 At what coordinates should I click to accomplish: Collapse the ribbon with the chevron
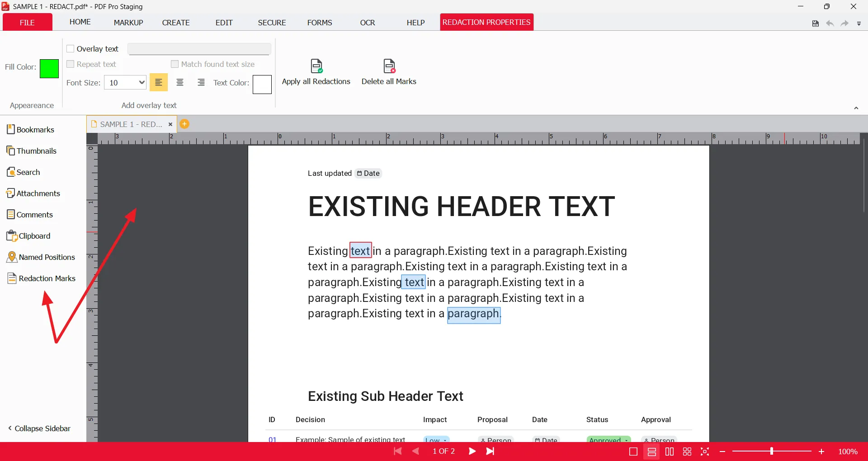point(856,108)
